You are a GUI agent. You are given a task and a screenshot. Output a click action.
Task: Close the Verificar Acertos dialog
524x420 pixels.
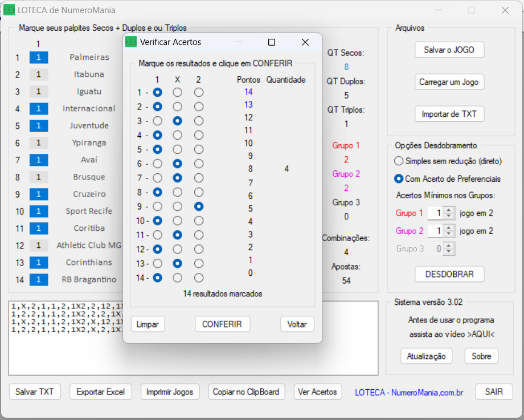click(x=305, y=42)
